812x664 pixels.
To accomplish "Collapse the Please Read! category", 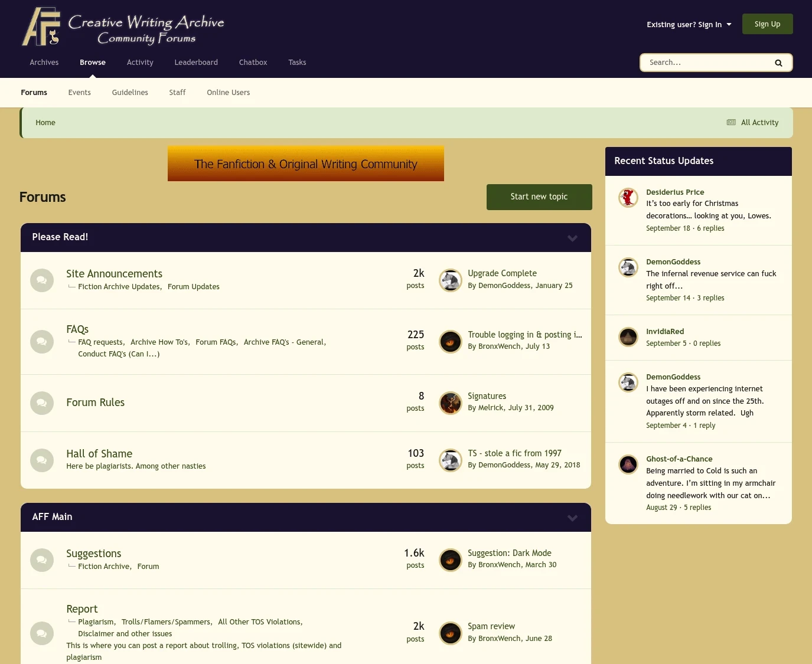I will (572, 238).
